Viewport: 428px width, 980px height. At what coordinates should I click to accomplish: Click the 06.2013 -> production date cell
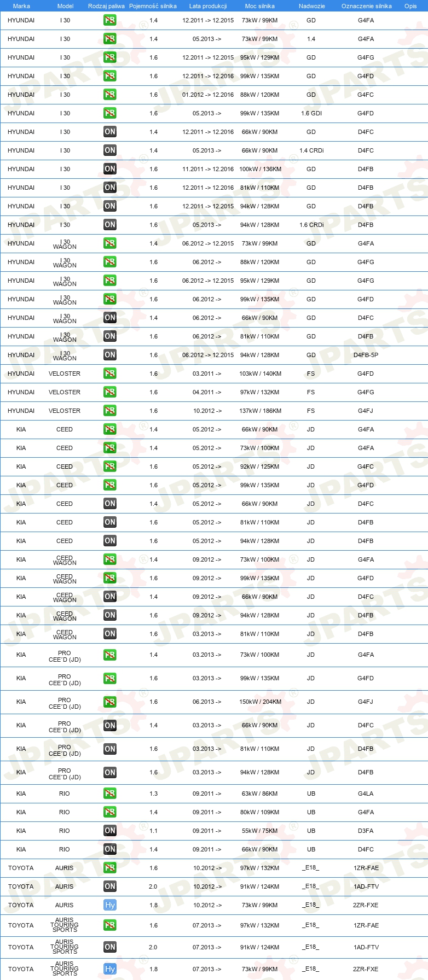pos(207,702)
